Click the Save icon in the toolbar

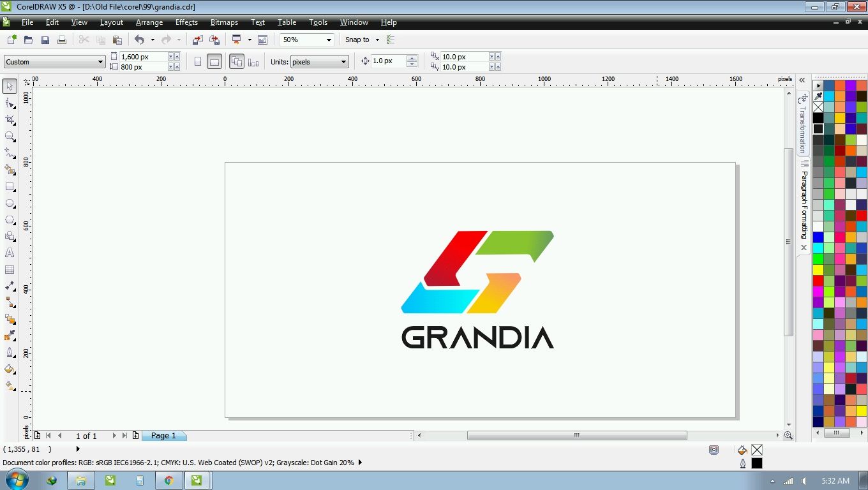click(x=45, y=40)
